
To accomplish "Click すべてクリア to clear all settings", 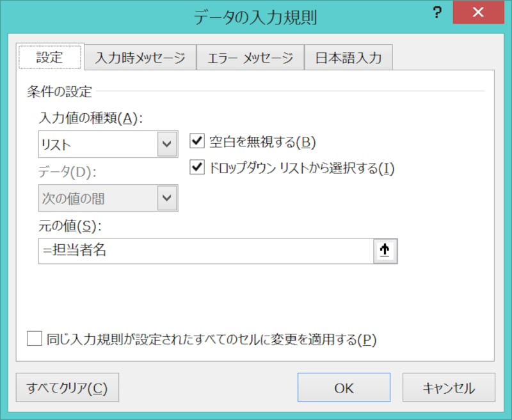I will point(67,387).
